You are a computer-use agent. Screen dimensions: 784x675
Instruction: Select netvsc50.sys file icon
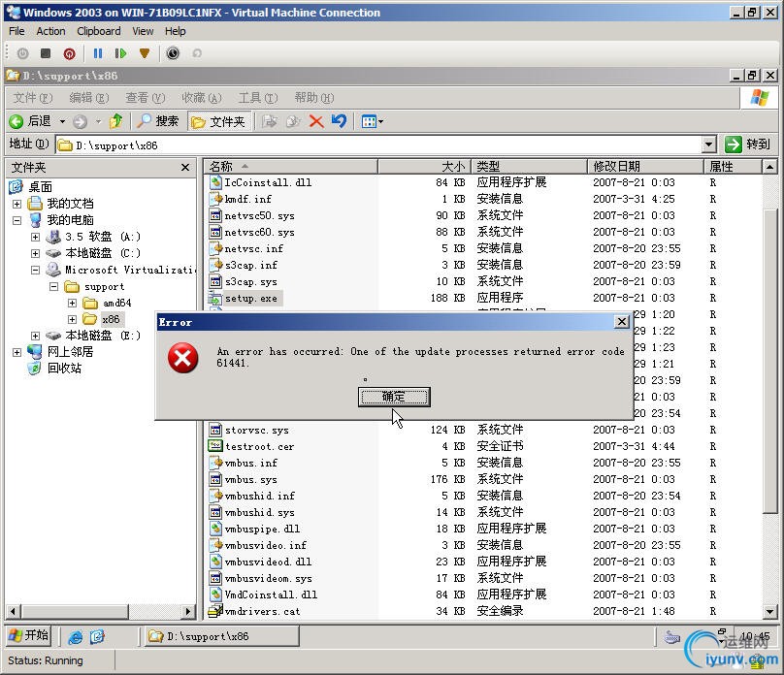(x=215, y=215)
